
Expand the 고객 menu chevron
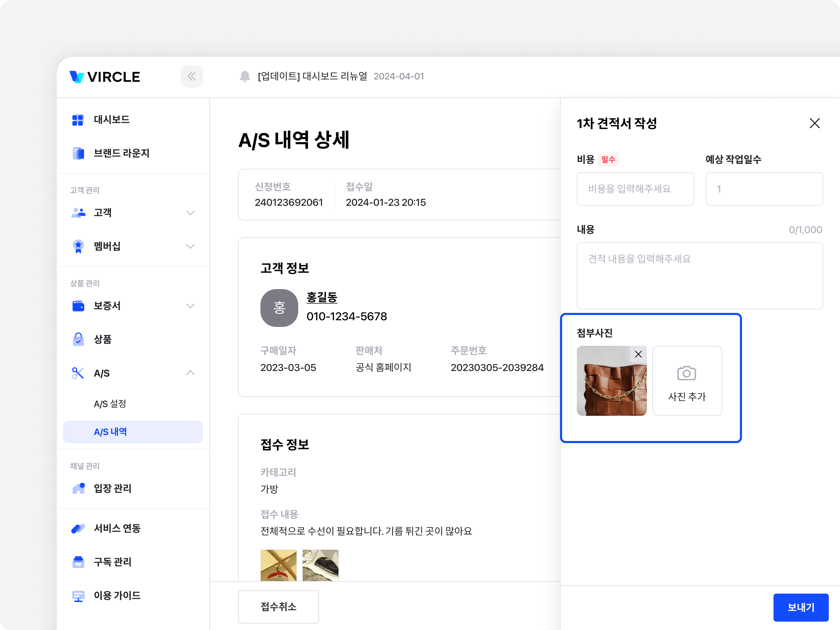tap(190, 213)
